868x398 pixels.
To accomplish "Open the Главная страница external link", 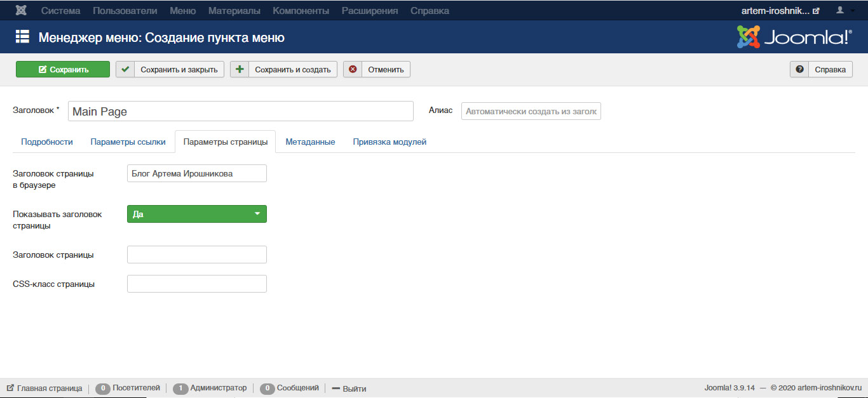I will tap(44, 388).
